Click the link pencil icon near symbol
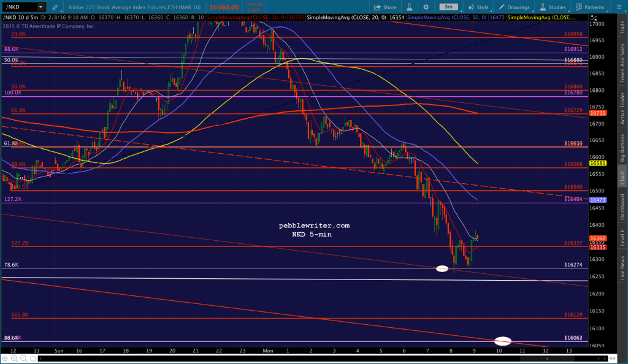This screenshot has height=364, width=628. 55,7
